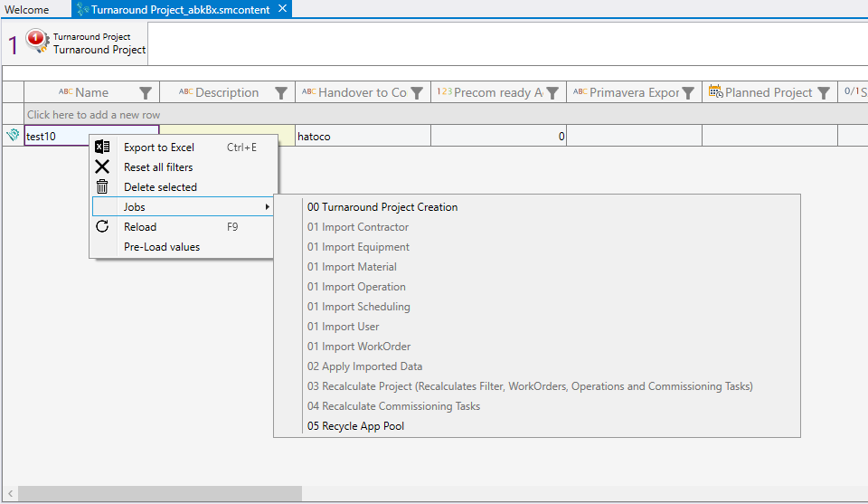Select 05 Recycle App Pool job
The height and width of the screenshot is (504, 868).
tap(355, 426)
